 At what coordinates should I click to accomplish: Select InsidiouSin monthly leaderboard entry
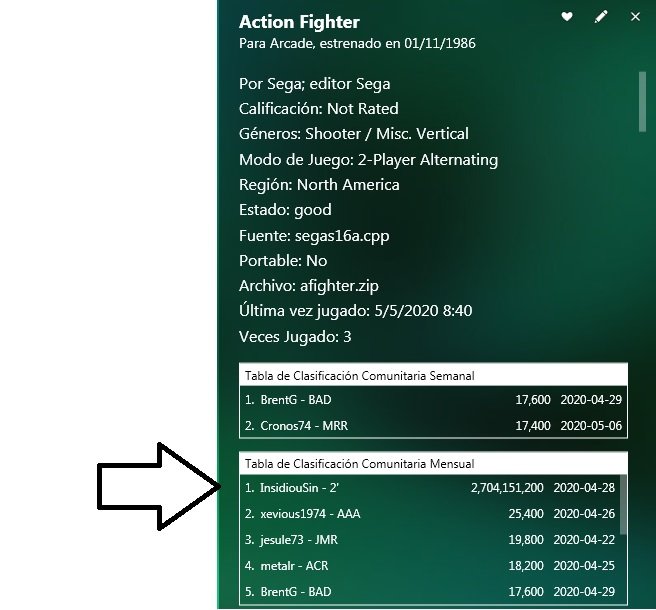430,488
